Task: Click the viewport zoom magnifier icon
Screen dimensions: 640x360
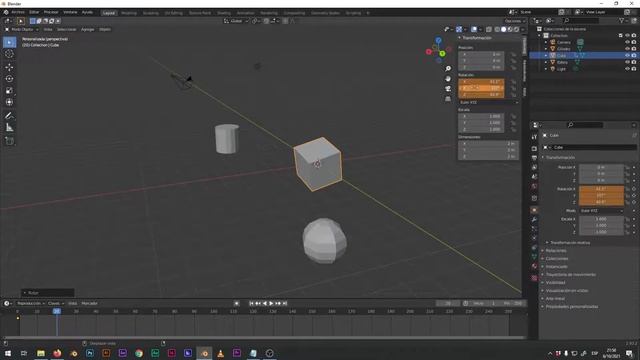Action: [448, 69]
